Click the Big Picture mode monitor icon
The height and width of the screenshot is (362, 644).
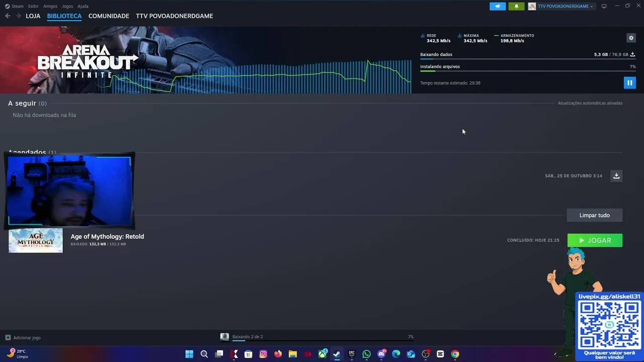(604, 6)
